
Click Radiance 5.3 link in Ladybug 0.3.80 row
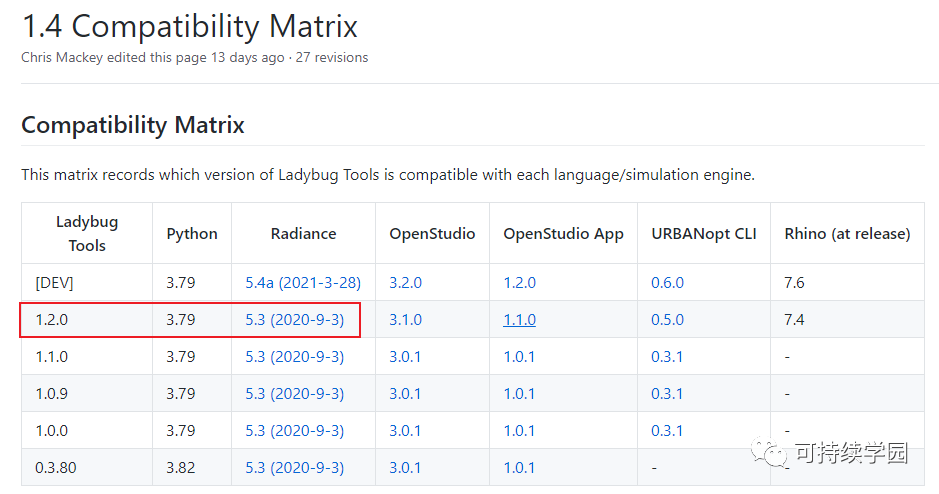pyautogui.click(x=294, y=468)
